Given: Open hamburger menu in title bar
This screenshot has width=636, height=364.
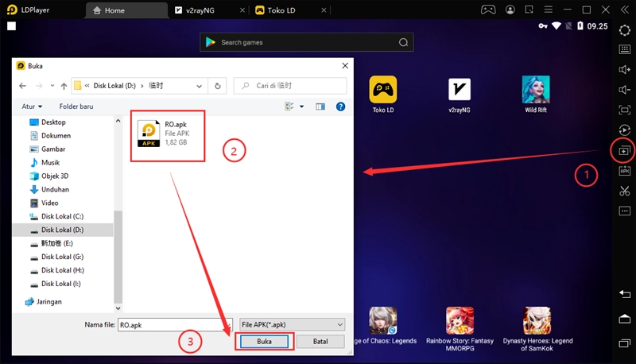Looking at the screenshot, I should click(x=549, y=10).
